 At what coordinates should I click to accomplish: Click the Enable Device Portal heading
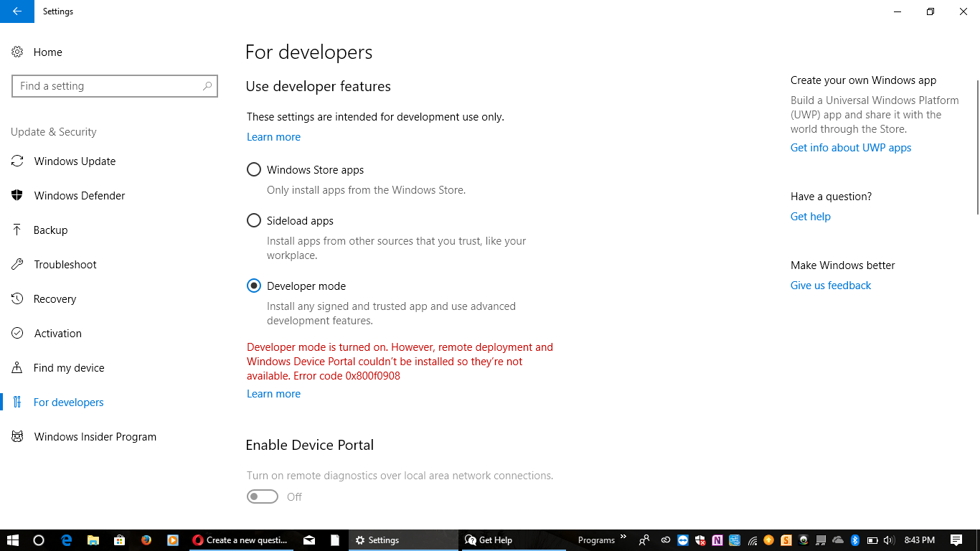309,445
